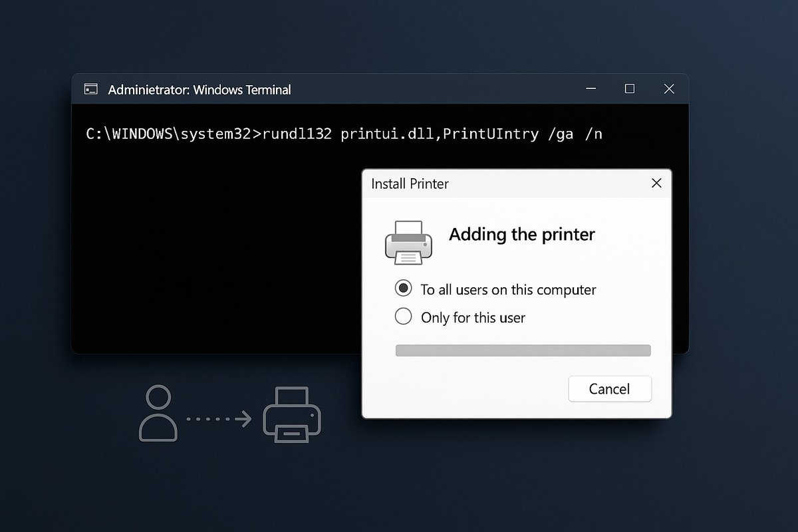Click the outlined printer icon below terminal
The width and height of the screenshot is (798, 532).
pos(292,416)
